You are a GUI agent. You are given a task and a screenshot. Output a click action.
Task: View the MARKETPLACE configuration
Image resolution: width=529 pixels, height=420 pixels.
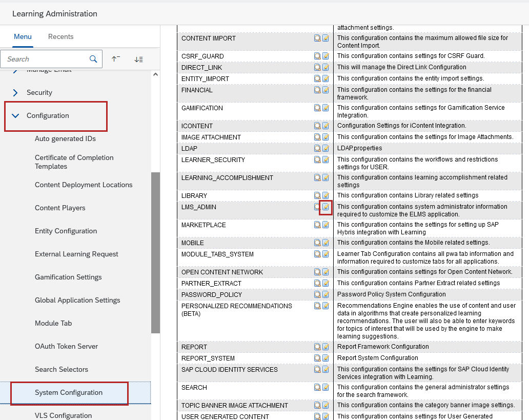tap(318, 225)
